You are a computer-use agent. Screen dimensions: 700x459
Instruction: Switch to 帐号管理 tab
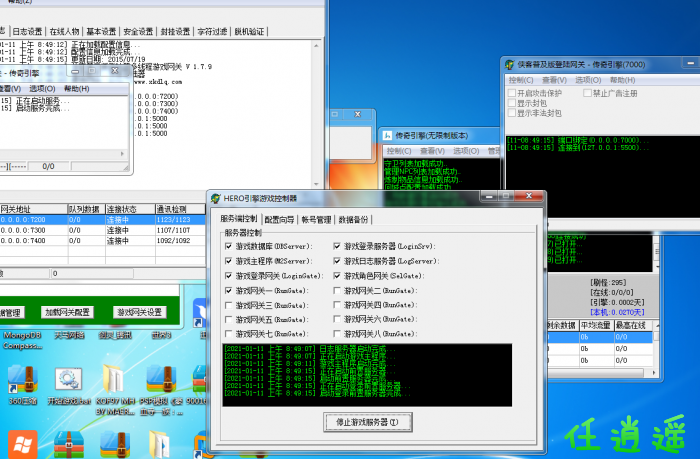click(316, 220)
